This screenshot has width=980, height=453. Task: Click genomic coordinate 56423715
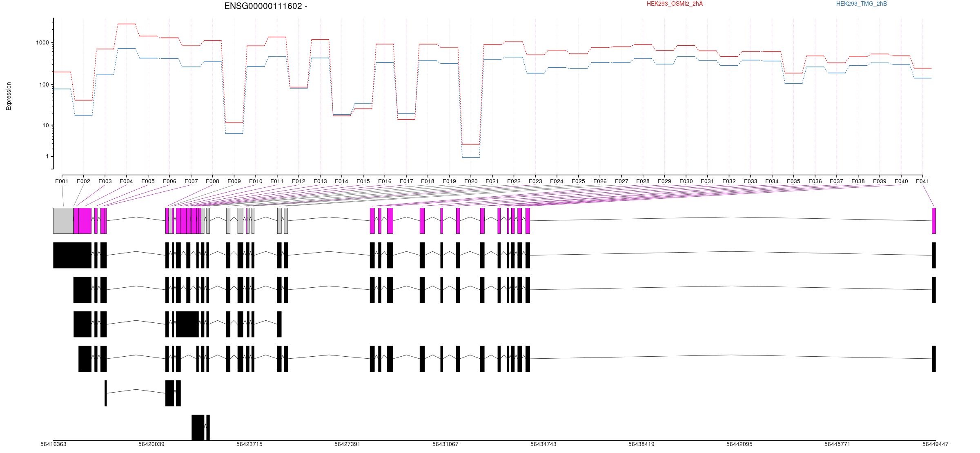(x=249, y=444)
